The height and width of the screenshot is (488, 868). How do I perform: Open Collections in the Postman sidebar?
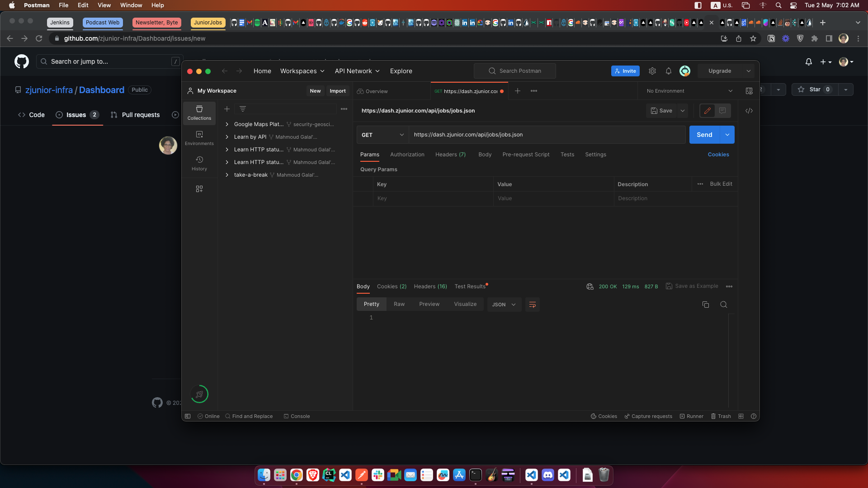point(199,113)
